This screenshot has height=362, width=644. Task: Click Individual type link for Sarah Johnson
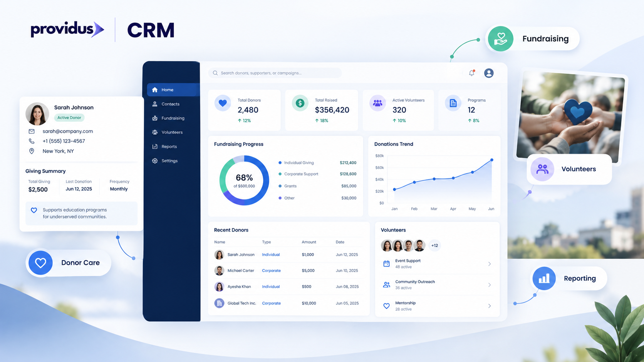coord(271,255)
